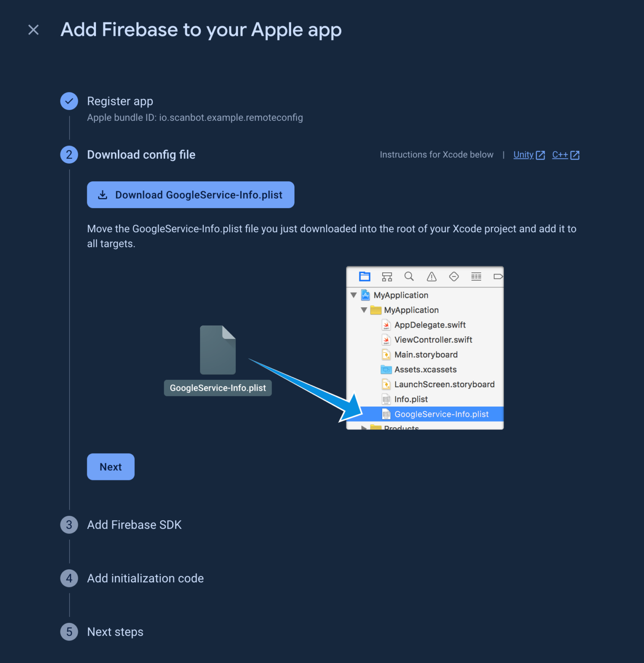Close the Add Firebase dialog

(x=33, y=29)
